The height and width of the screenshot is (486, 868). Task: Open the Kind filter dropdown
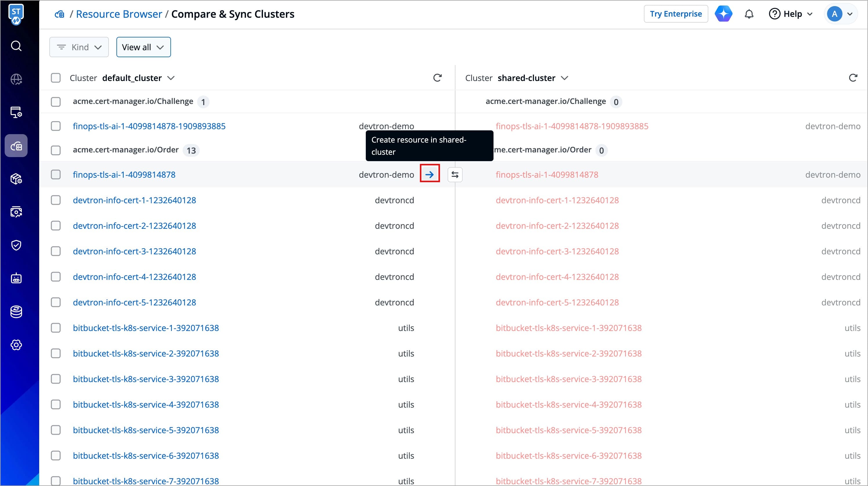(x=79, y=47)
